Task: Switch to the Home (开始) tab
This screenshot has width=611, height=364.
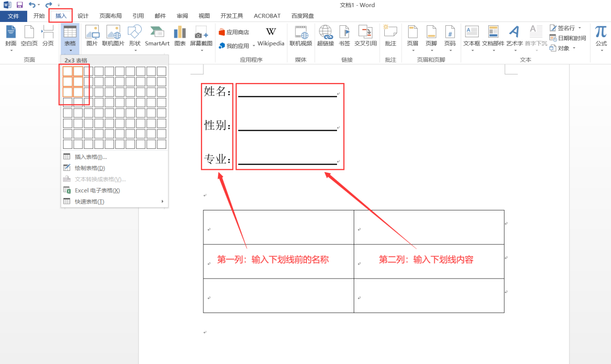Action: point(39,16)
